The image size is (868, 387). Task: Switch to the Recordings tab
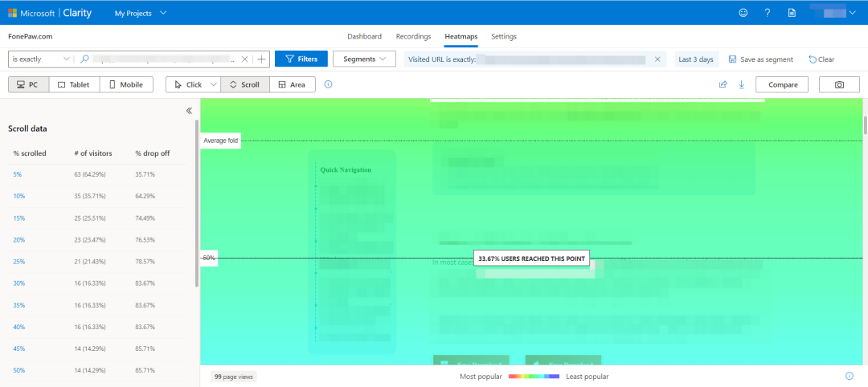coord(414,36)
